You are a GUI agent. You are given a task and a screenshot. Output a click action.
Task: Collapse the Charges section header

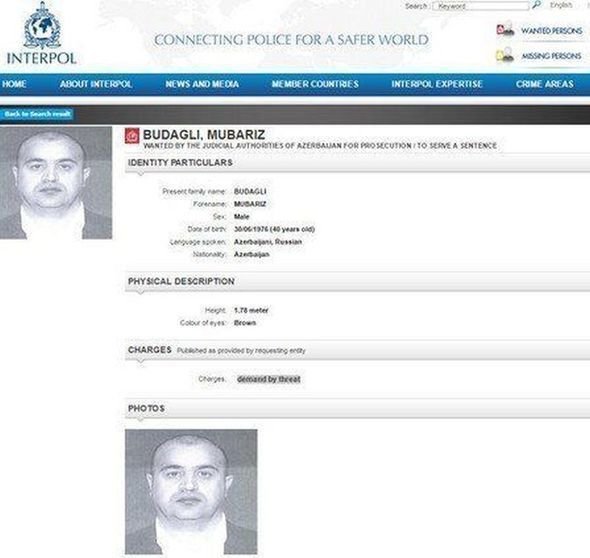357,350
